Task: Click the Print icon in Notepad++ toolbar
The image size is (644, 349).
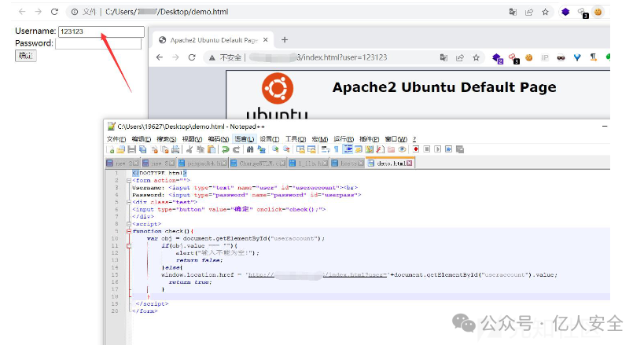Action: [176, 149]
